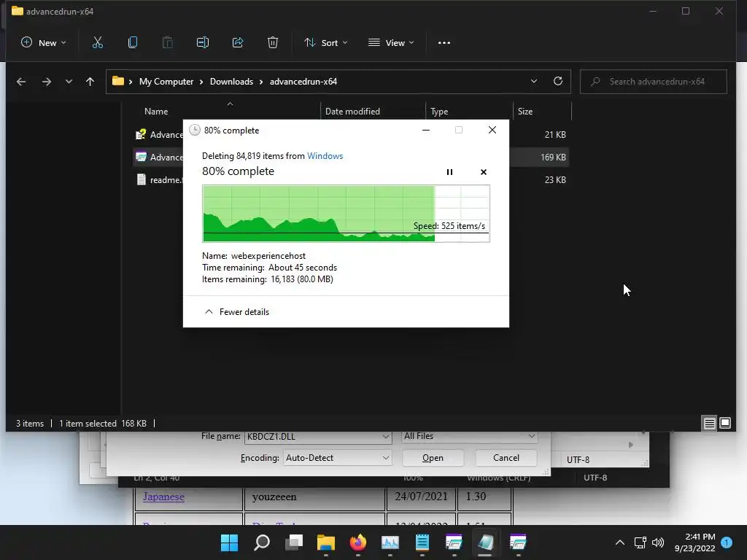This screenshot has width=747, height=560.
Task: Click the deletion progress graph
Action: click(346, 214)
